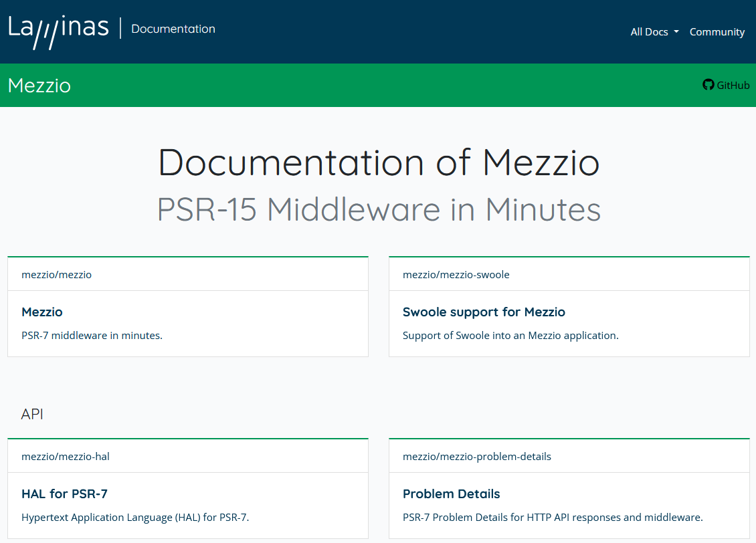Go to the Documentation home link
This screenshot has width=756, height=543.
tap(173, 29)
